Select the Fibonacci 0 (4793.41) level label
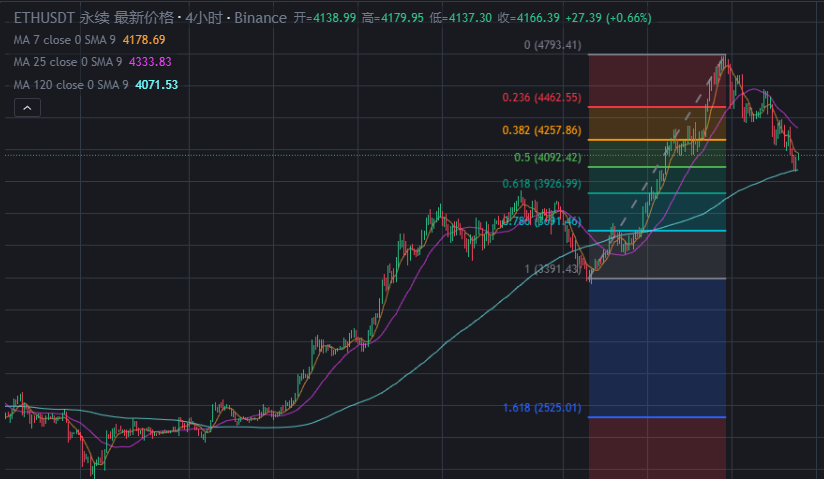Viewport: 824px width, 479px height. (552, 45)
